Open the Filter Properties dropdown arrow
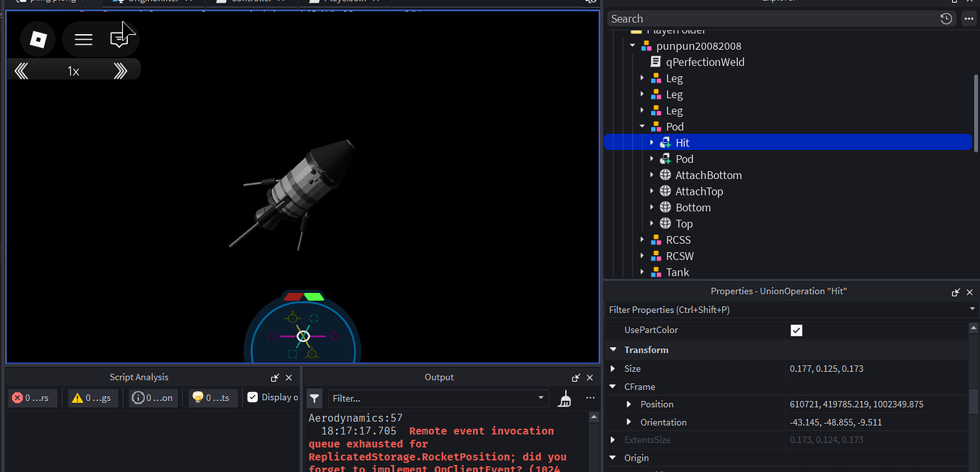 [972, 309]
